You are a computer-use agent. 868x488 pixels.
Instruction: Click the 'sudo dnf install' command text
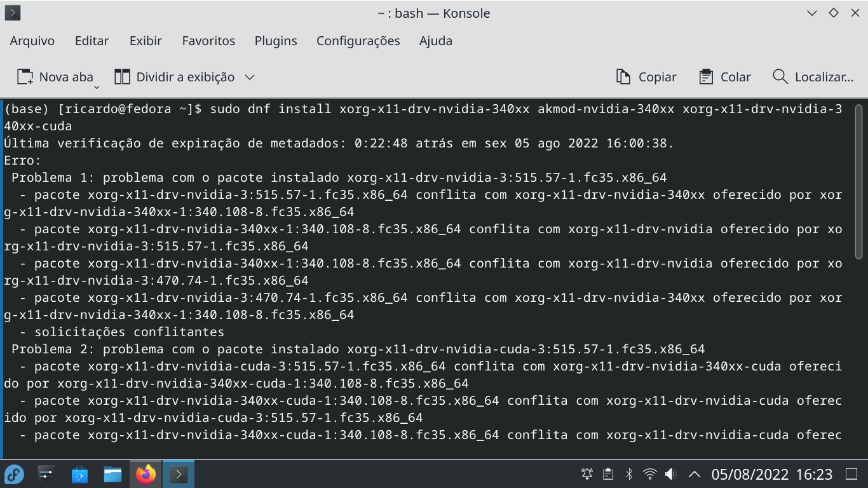(270, 109)
